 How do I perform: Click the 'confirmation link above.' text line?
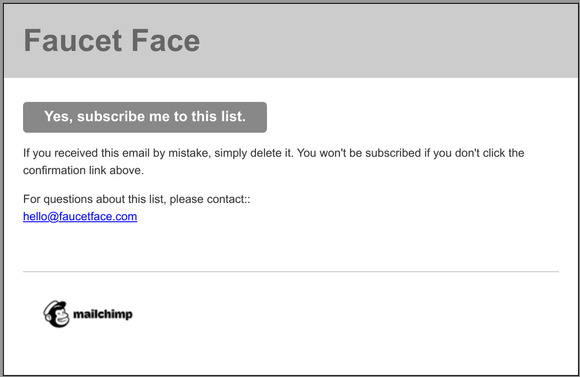point(83,170)
